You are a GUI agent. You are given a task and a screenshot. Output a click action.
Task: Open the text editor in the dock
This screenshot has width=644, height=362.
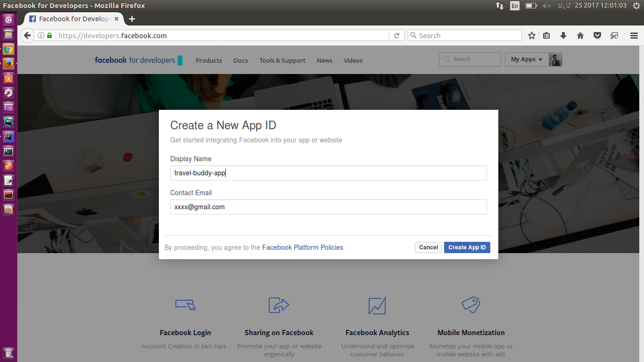[8, 181]
